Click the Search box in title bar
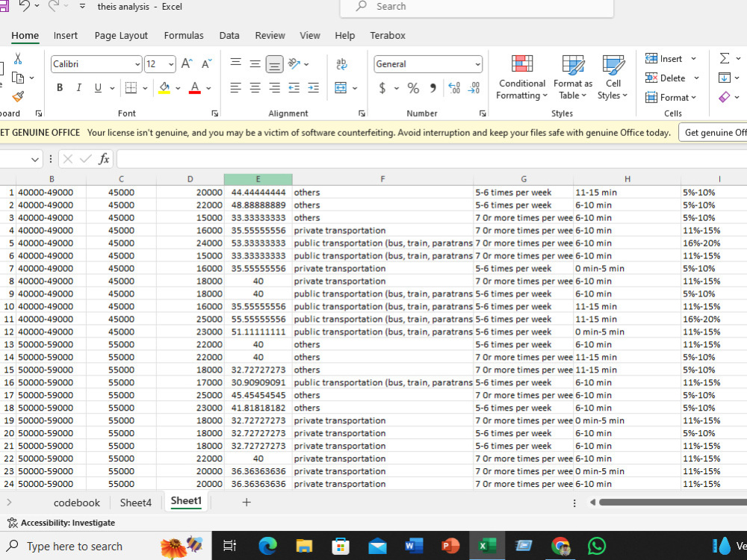747x560 pixels. pyautogui.click(x=477, y=7)
